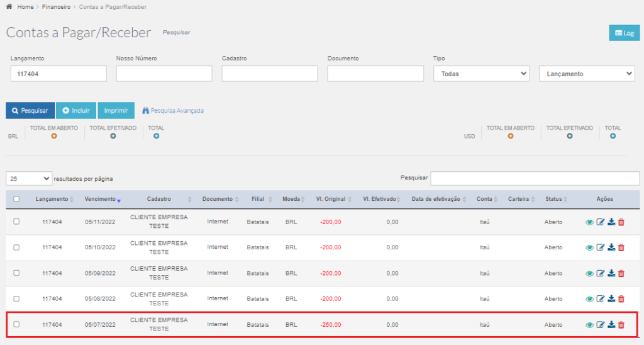Sort table by Lançamento column
Image resolution: width=644 pixels, height=345 pixels.
(x=54, y=199)
